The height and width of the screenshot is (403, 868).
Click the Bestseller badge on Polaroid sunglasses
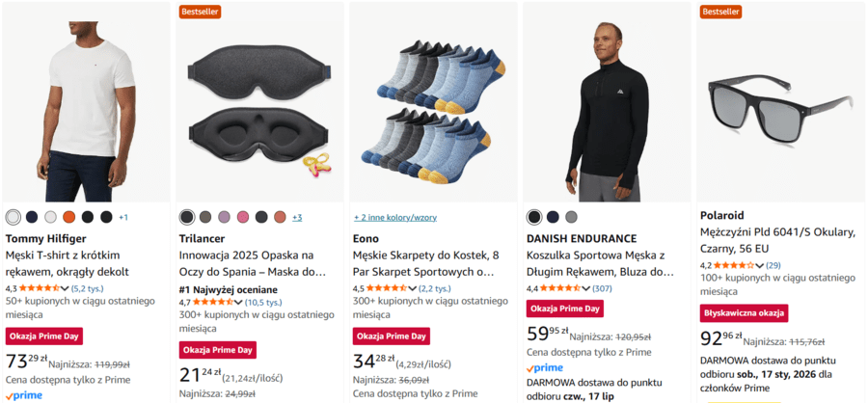tap(720, 12)
